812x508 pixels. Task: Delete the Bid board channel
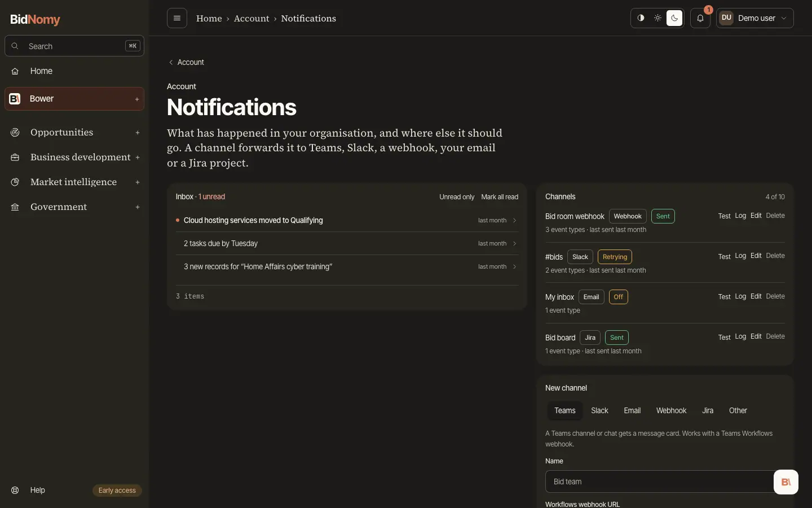(x=775, y=336)
